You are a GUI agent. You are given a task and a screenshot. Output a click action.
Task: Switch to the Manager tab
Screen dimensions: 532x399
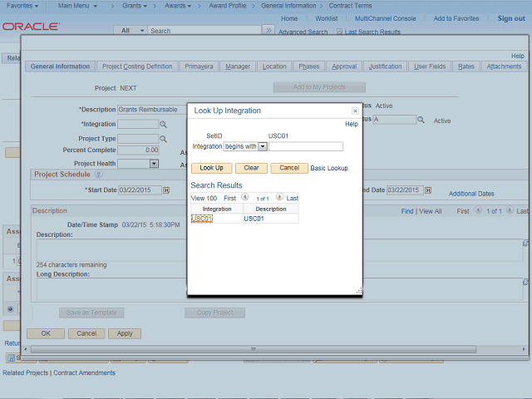tap(238, 66)
